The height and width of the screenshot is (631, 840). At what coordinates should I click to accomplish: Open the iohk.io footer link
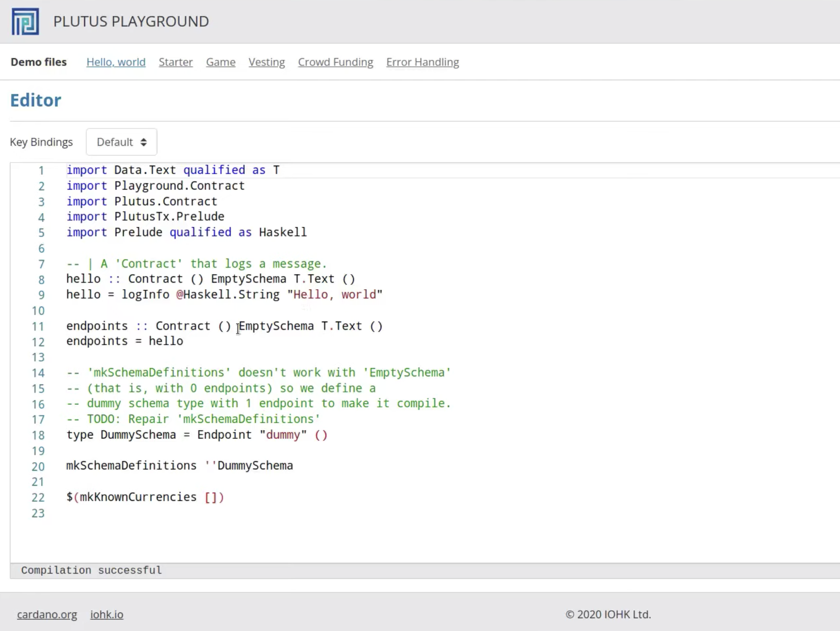pyautogui.click(x=107, y=614)
